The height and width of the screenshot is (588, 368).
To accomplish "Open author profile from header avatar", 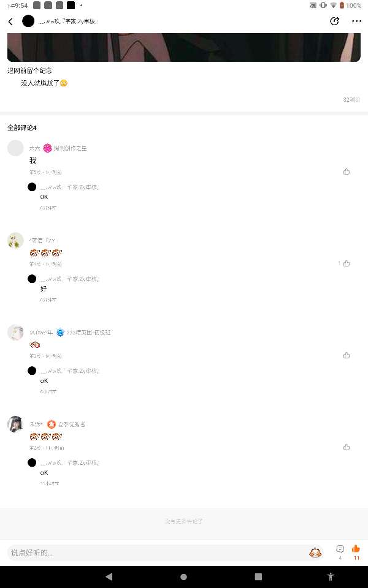I will (28, 21).
